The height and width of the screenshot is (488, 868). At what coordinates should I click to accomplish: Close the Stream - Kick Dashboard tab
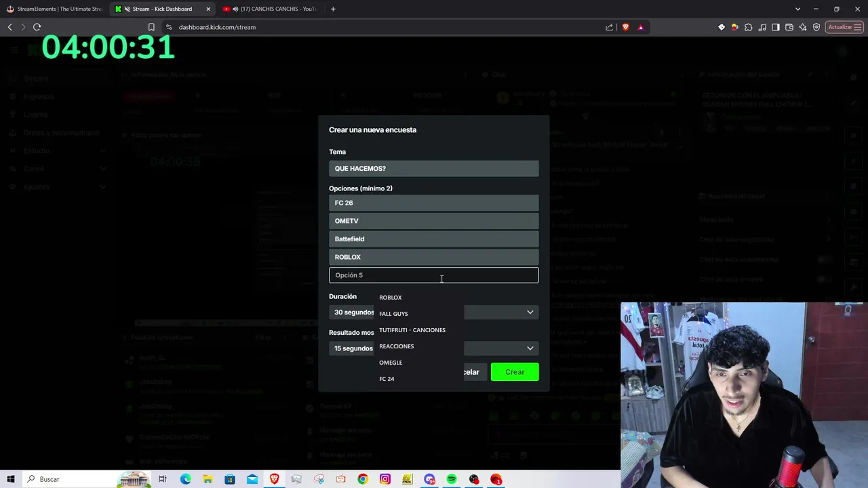point(208,9)
